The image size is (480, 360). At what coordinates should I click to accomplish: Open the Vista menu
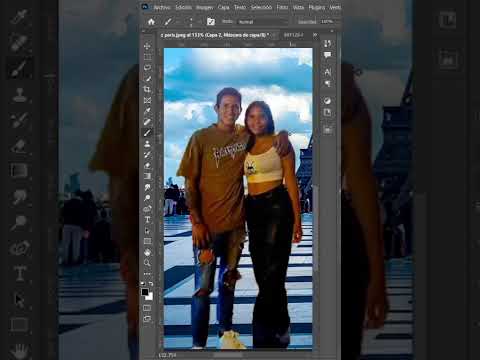298,7
